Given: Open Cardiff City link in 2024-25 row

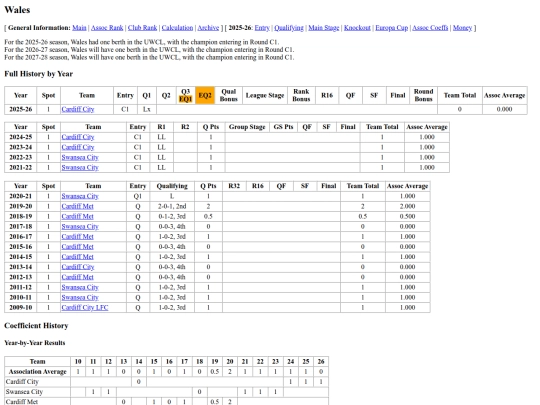Looking at the screenshot, I should coord(78,137).
